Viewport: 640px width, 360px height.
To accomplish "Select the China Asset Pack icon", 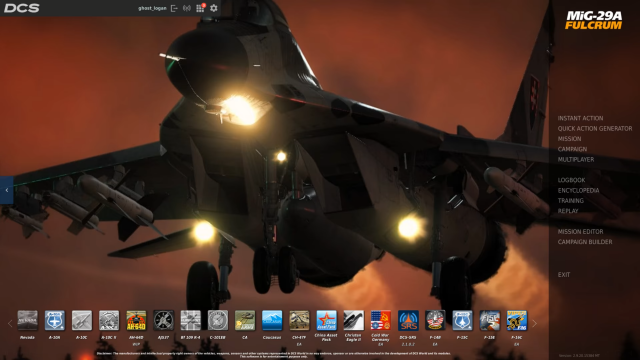I will click(x=327, y=320).
